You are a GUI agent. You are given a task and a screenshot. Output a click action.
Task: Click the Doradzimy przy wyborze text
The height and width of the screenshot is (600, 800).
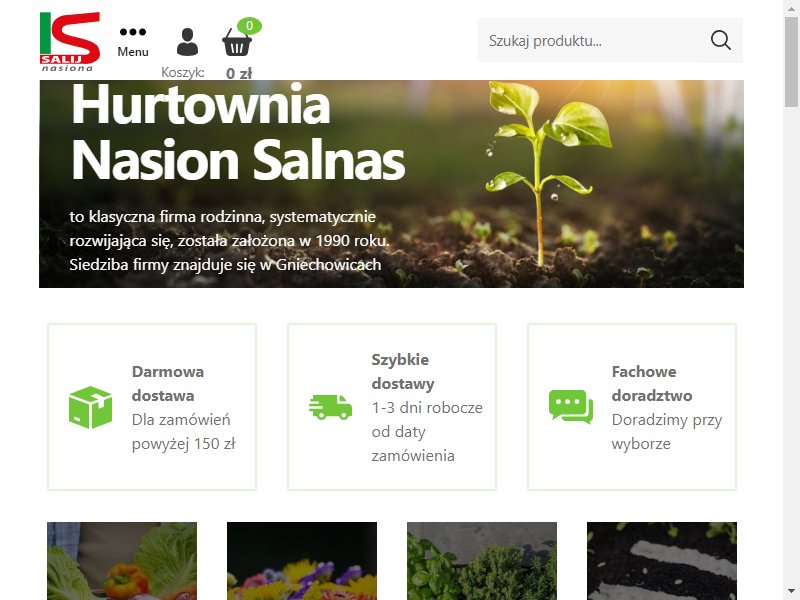[667, 432]
